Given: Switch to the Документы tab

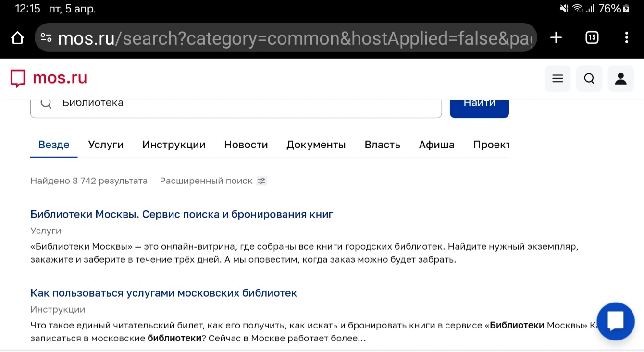Looking at the screenshot, I should point(316,145).
